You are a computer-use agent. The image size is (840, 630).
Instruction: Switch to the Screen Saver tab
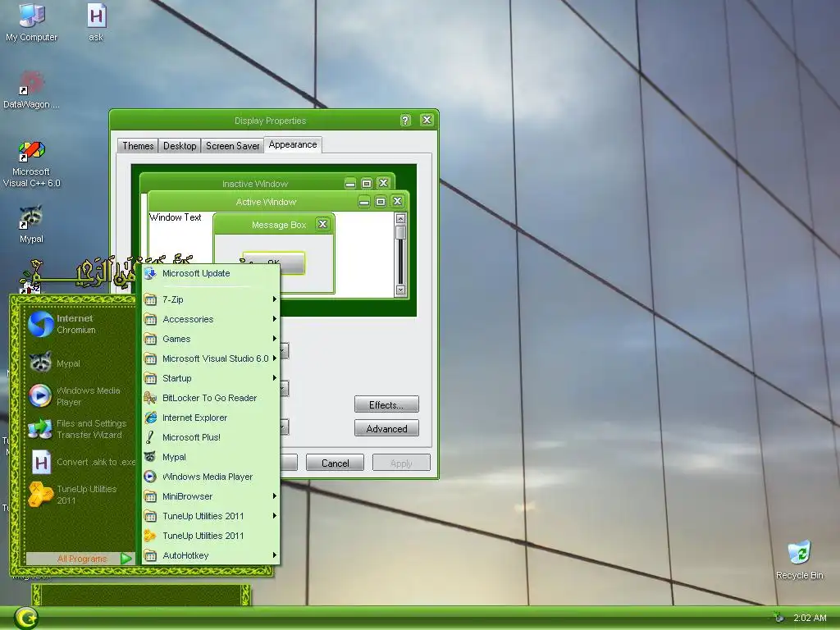(x=232, y=146)
